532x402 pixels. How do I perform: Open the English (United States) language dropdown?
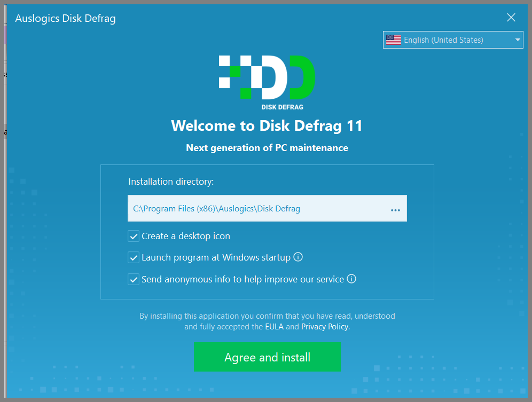(x=453, y=40)
